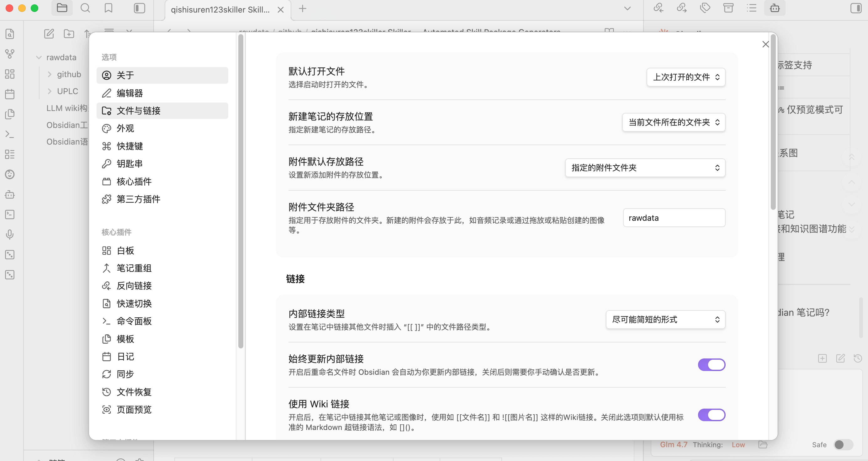Open the tab list chevron in the tab bar

(627, 8)
